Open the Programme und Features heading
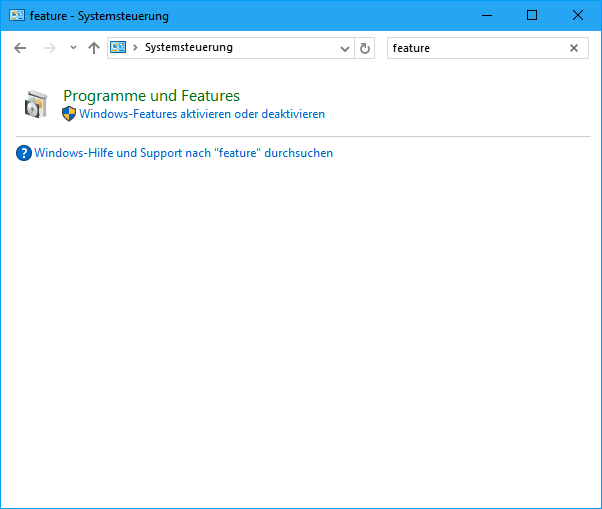 point(151,96)
